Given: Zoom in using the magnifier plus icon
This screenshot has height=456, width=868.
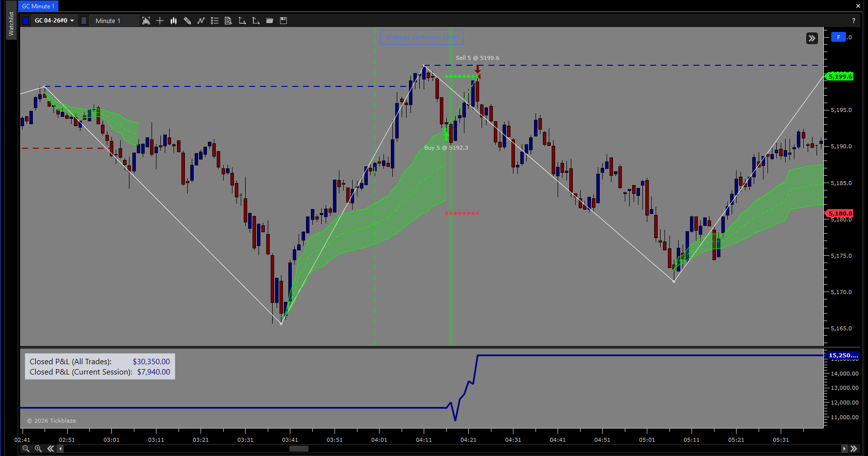Looking at the screenshot, I should click(x=38, y=449).
